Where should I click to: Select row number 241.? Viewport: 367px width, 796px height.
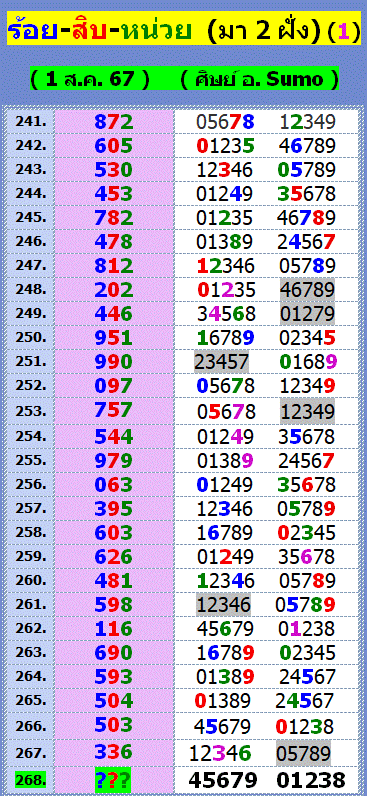pyautogui.click(x=31, y=121)
